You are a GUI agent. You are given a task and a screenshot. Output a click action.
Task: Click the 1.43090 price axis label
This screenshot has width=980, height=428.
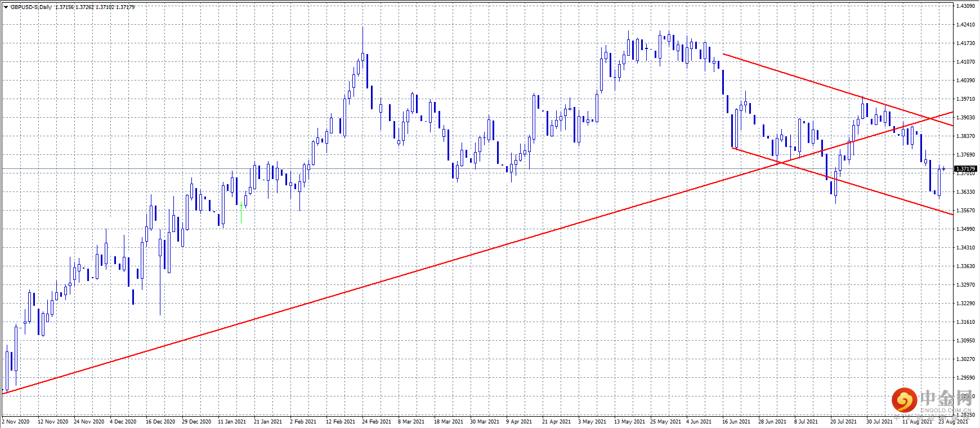[x=965, y=6]
